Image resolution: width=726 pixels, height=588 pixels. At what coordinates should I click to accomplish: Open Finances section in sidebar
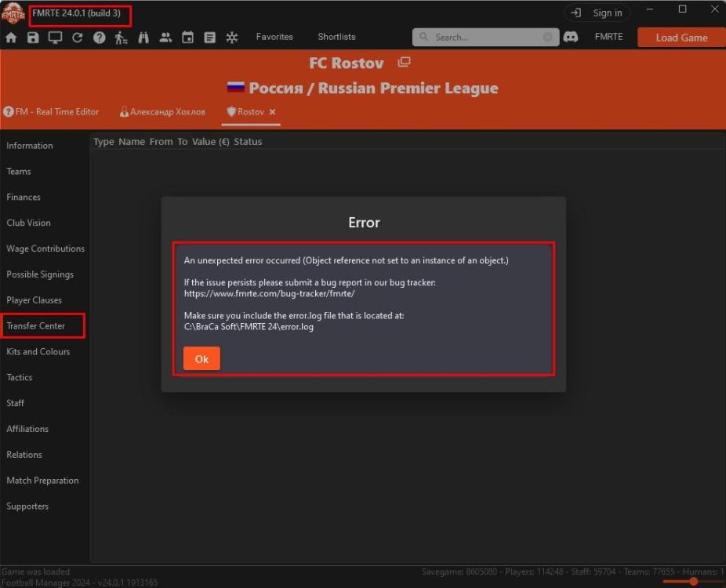pyautogui.click(x=24, y=197)
